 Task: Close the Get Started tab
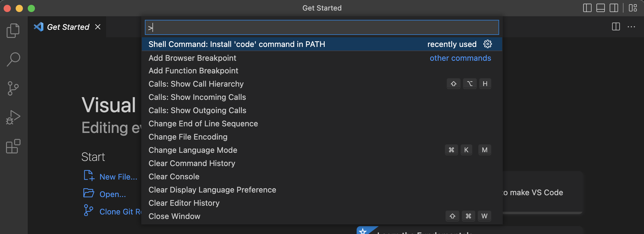98,27
